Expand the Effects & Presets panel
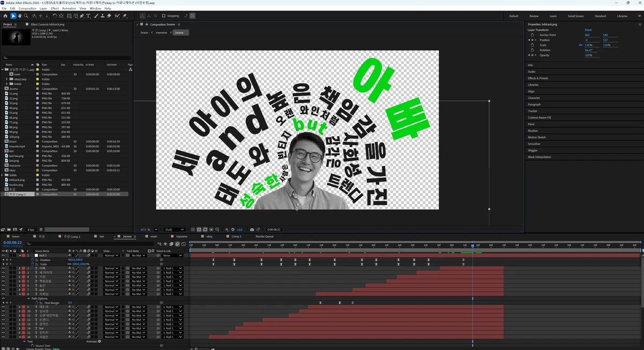 coord(538,78)
